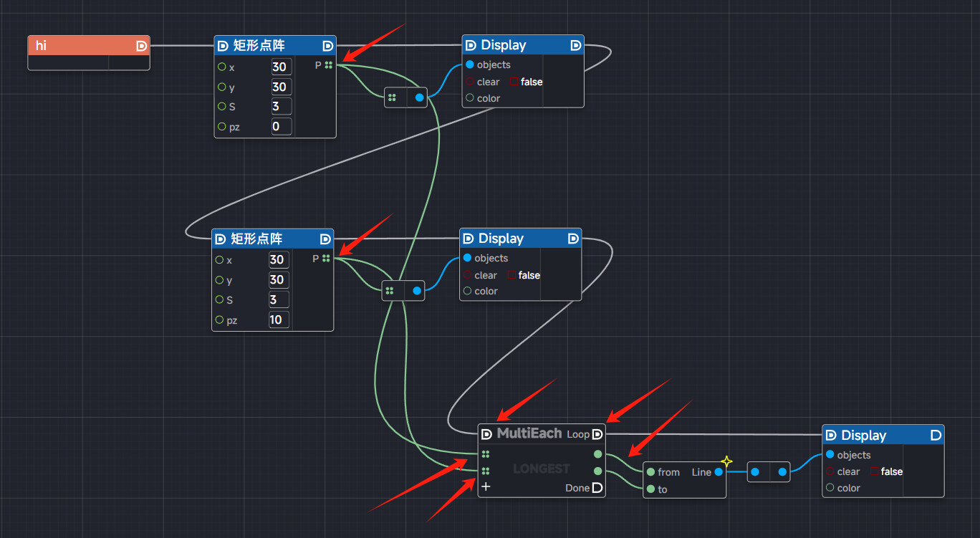Click the pz field showing 0
This screenshot has height=538, width=980.
pos(281,127)
